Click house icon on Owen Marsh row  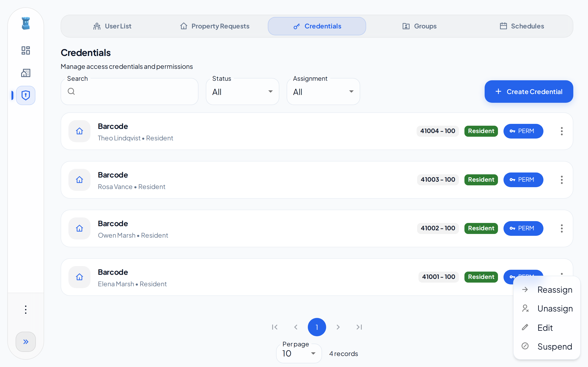coord(79,228)
